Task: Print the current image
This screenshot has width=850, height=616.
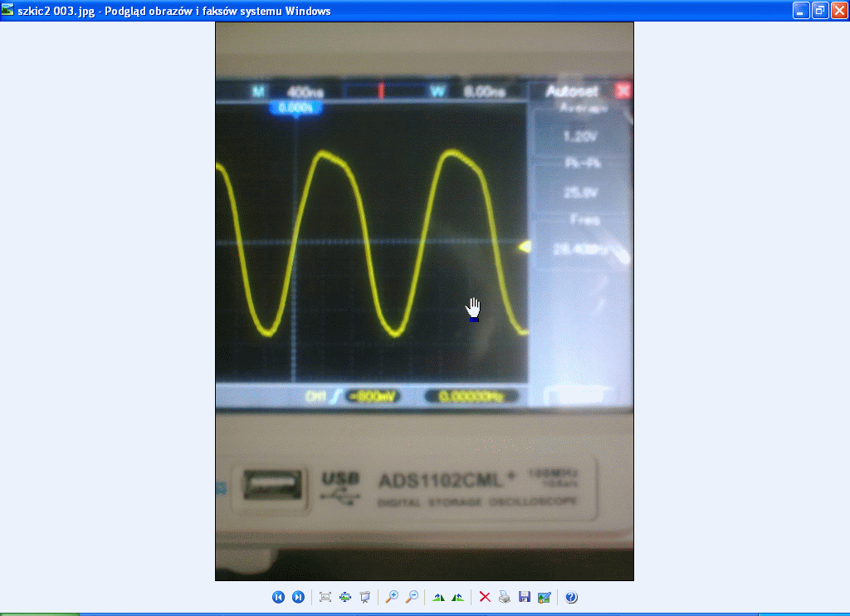Action: pos(504,597)
